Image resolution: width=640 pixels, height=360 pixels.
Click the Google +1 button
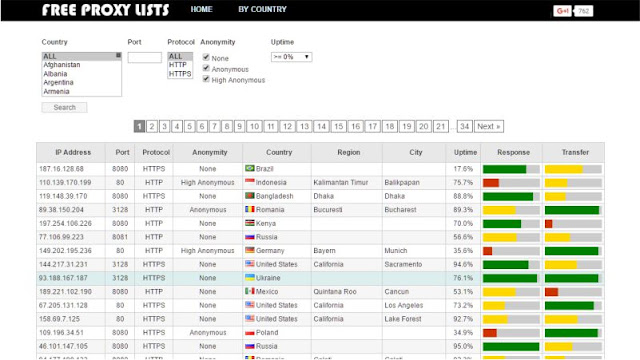[x=562, y=11]
